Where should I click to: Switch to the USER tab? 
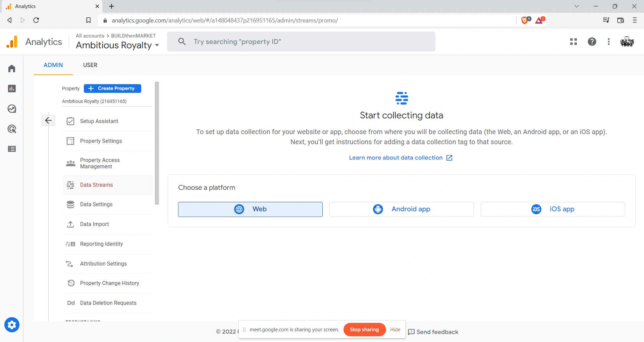point(90,65)
